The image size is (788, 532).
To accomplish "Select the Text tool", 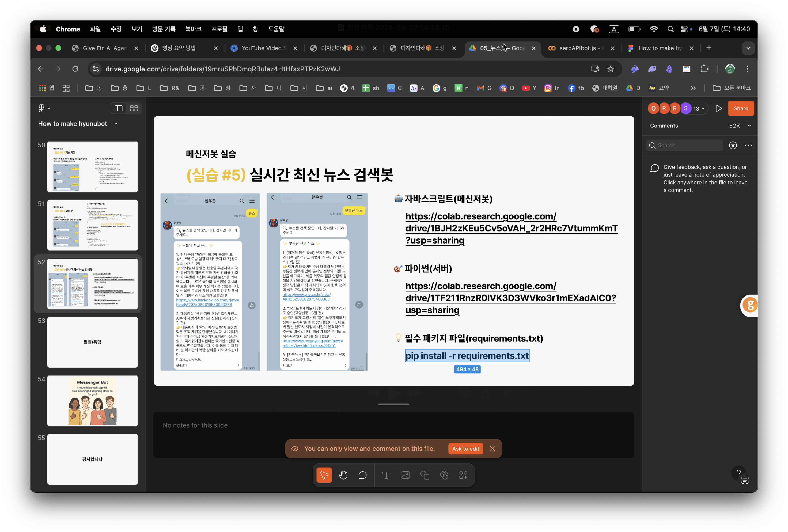I will pos(386,475).
